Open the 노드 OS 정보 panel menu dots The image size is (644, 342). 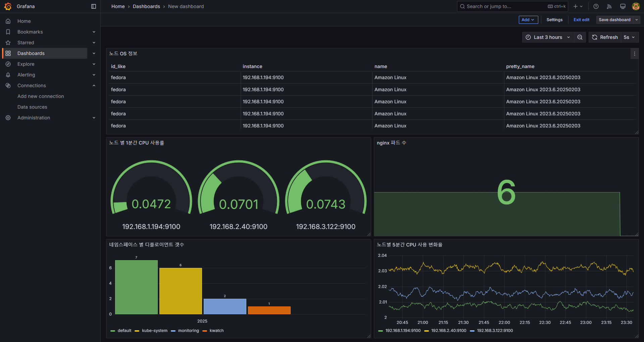tap(634, 54)
